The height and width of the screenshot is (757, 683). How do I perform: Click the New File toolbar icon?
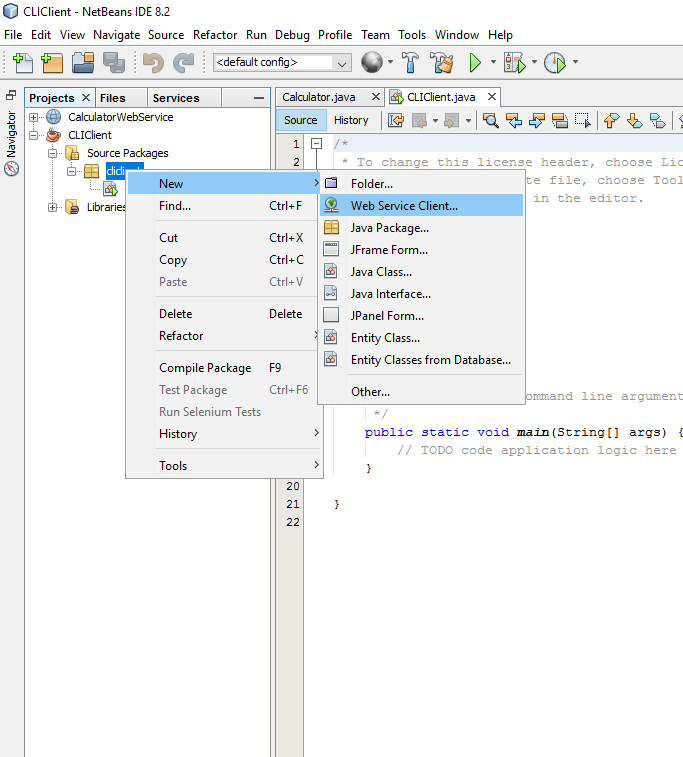23,62
